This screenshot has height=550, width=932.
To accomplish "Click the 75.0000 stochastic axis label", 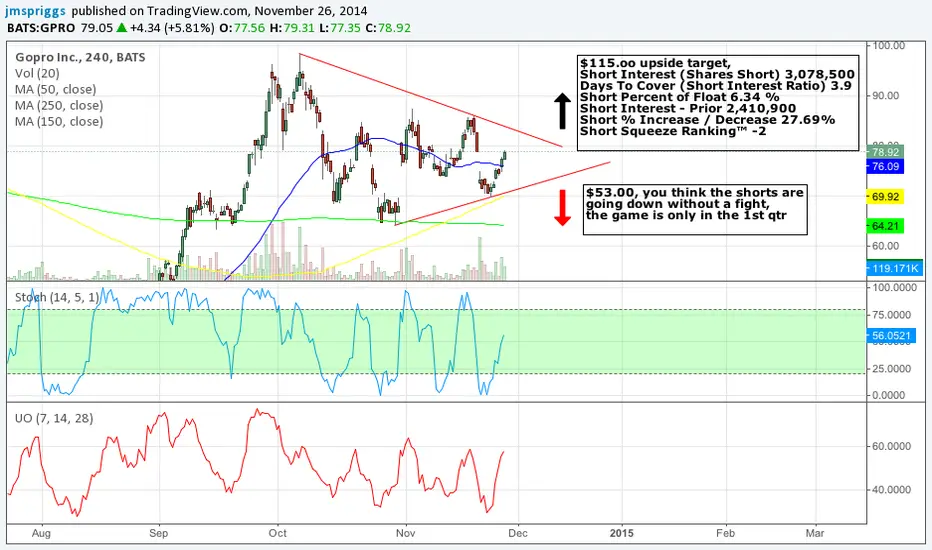I will (x=891, y=315).
